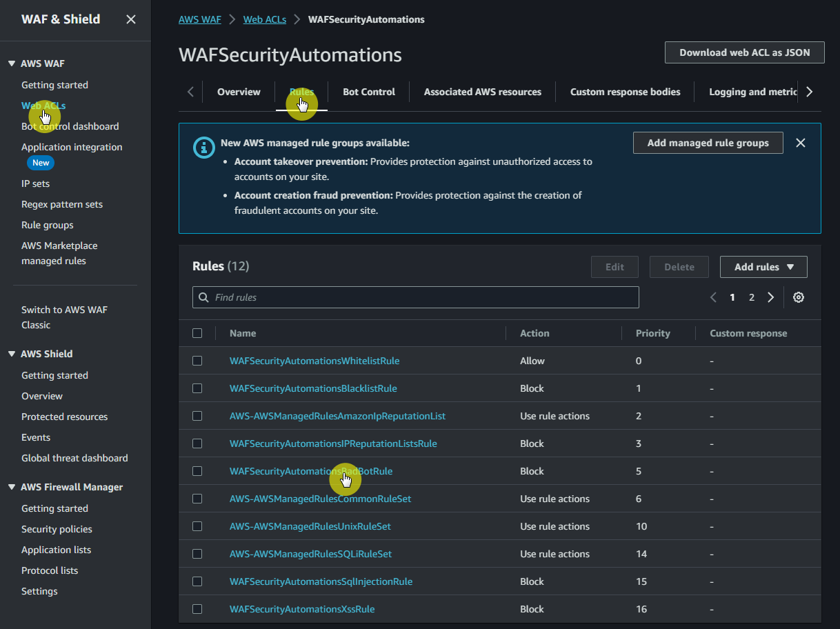This screenshot has height=629, width=840.
Task: Check the AmazonIpReputationList row checkbox
Action: pos(197,416)
